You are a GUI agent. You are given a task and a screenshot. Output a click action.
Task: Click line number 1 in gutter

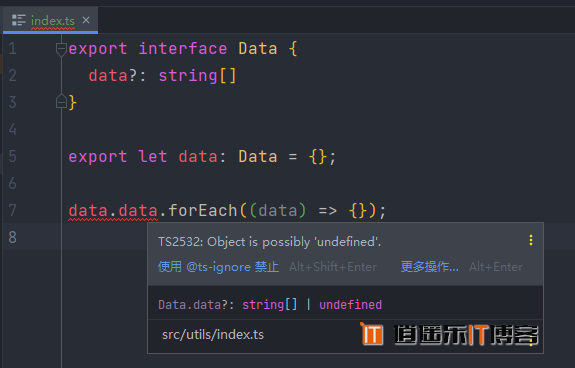tap(12, 49)
